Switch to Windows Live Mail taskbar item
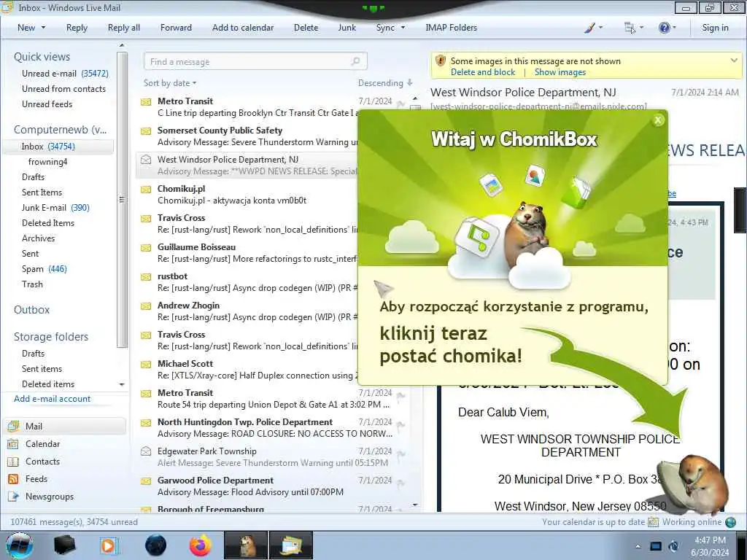Image resolution: width=747 pixels, height=560 pixels. click(x=291, y=545)
